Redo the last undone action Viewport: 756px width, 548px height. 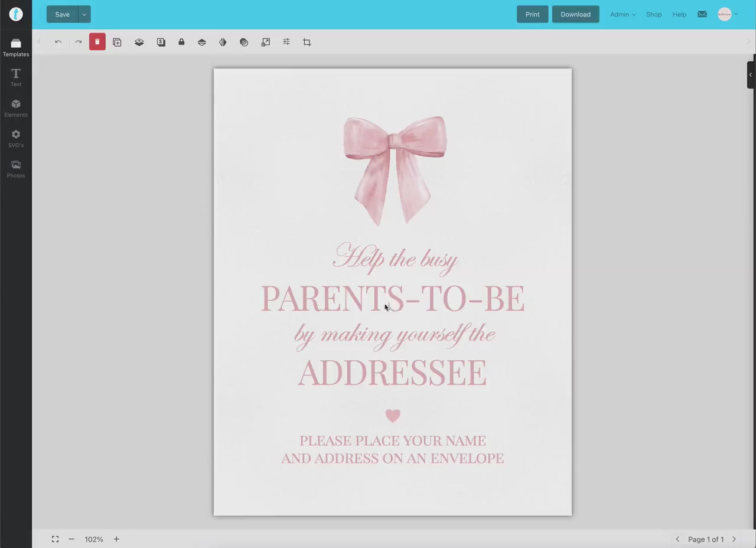(78, 42)
